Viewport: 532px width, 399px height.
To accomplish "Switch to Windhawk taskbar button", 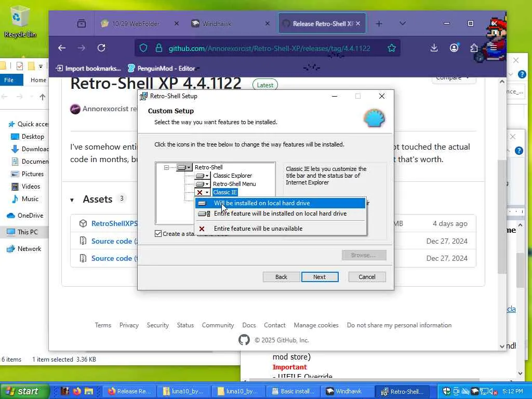I will pyautogui.click(x=347, y=391).
